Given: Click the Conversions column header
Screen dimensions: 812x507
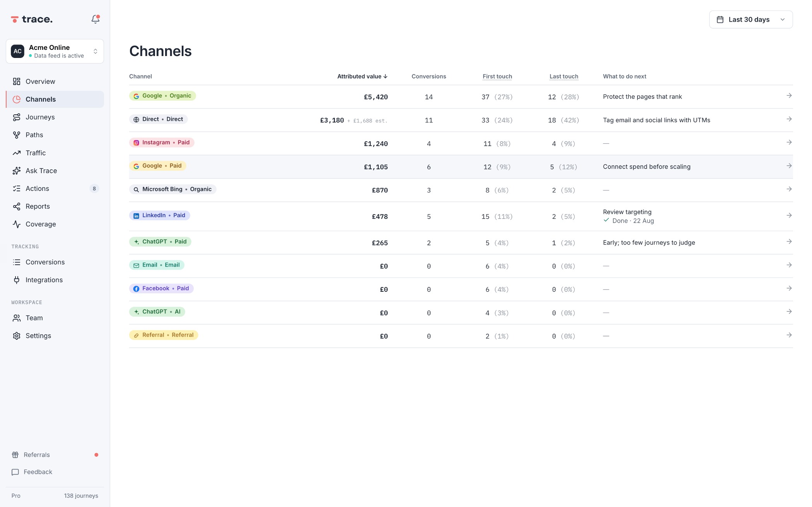Looking at the screenshot, I should click(429, 77).
